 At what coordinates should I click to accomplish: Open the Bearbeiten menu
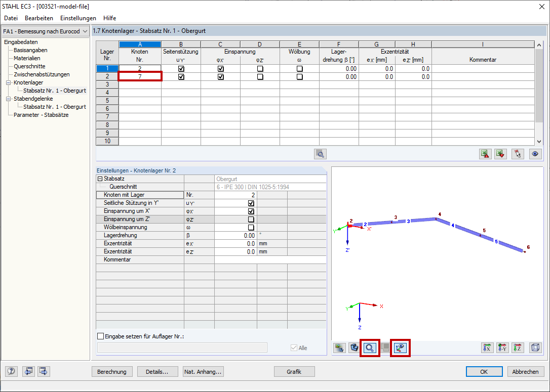(39, 18)
